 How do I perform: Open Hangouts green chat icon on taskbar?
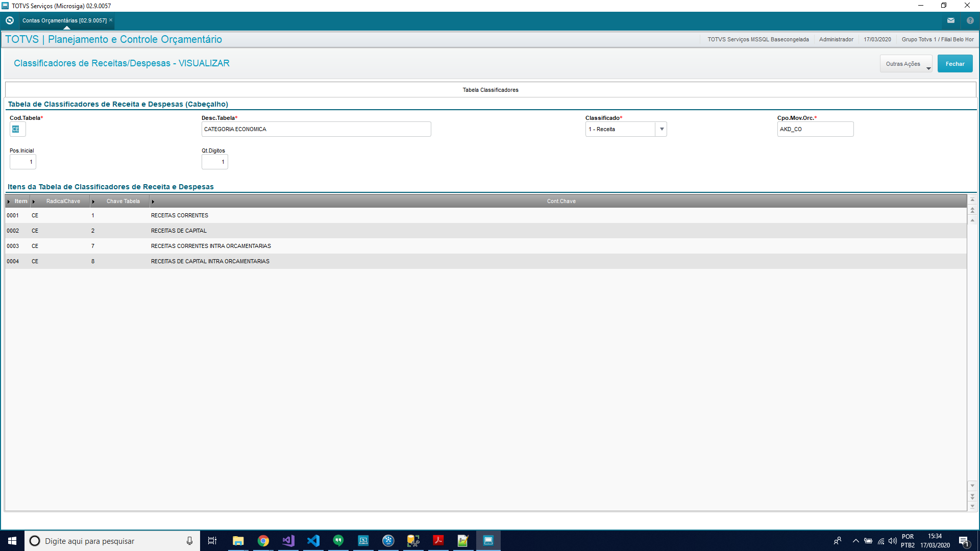(338, 541)
